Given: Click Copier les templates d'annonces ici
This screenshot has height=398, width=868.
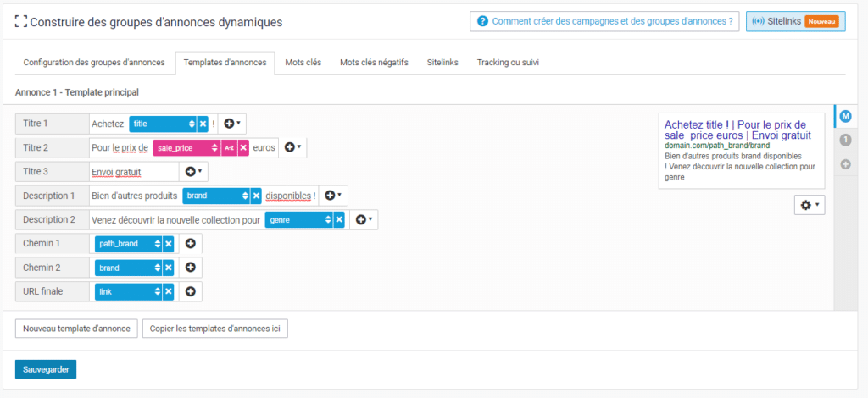Looking at the screenshot, I should pyautogui.click(x=214, y=329).
